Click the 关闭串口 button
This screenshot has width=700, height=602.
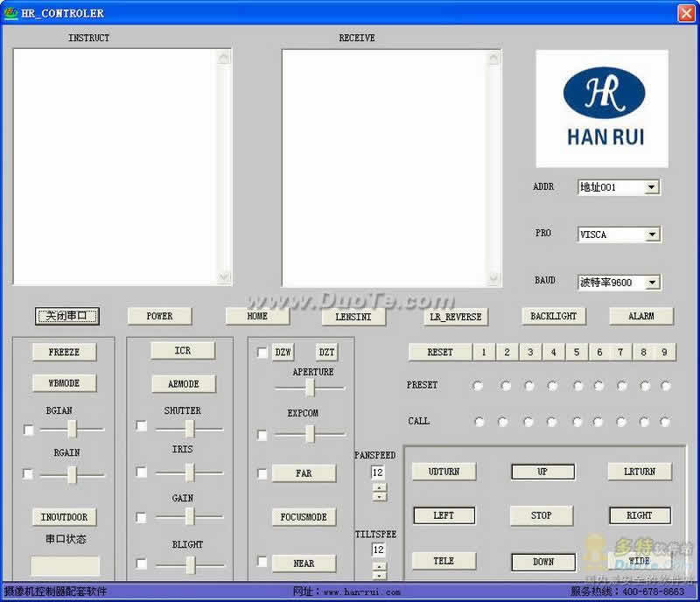tap(67, 316)
